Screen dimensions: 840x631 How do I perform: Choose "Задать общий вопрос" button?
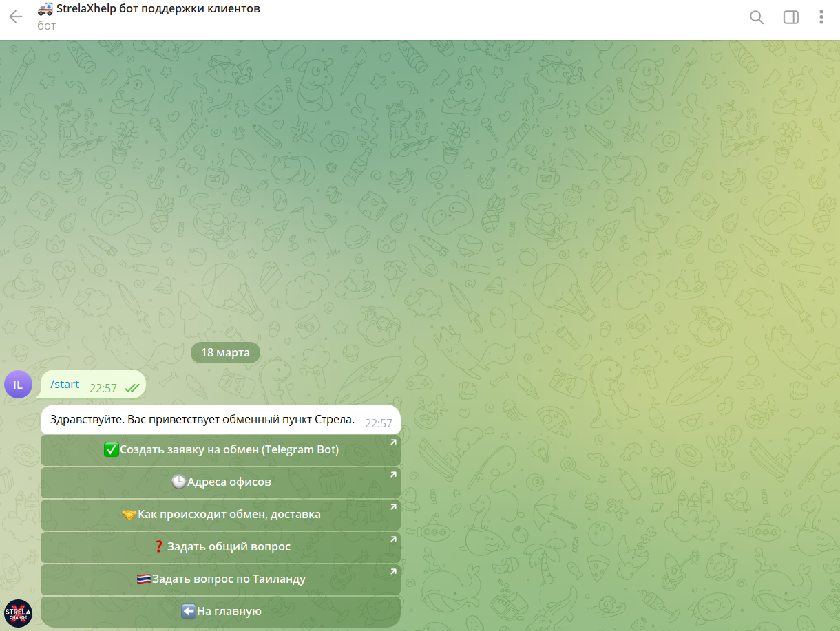(220, 547)
